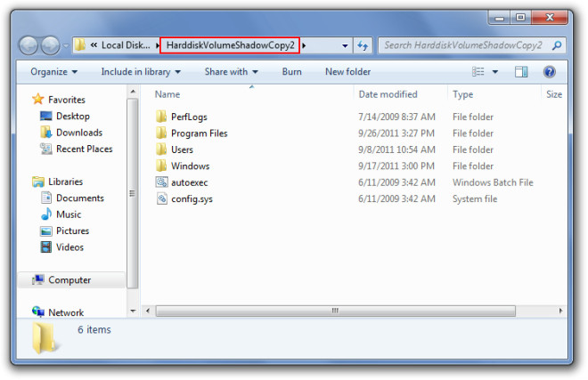Click the horizontal scrollbar thumb
This screenshot has width=588, height=380.
(x=335, y=311)
